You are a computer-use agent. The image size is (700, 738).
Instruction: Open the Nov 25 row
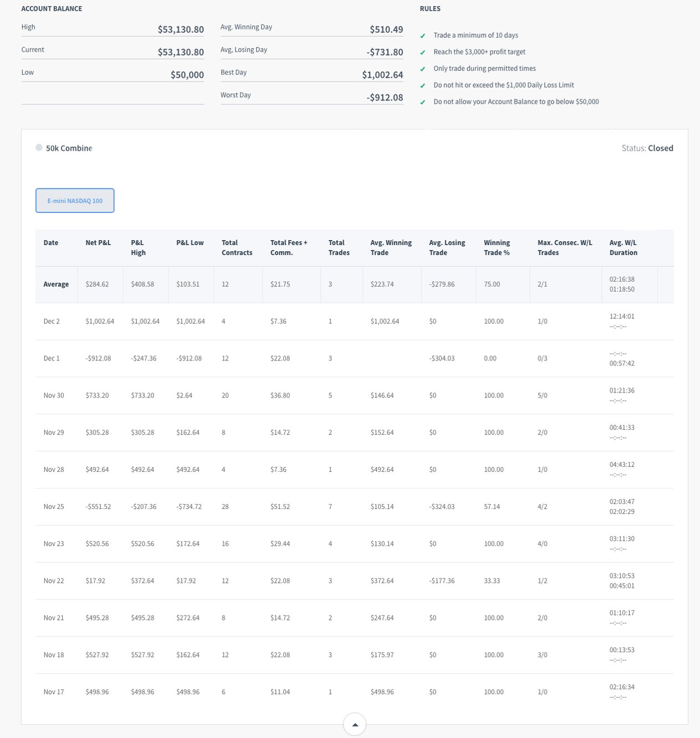pyautogui.click(x=54, y=507)
